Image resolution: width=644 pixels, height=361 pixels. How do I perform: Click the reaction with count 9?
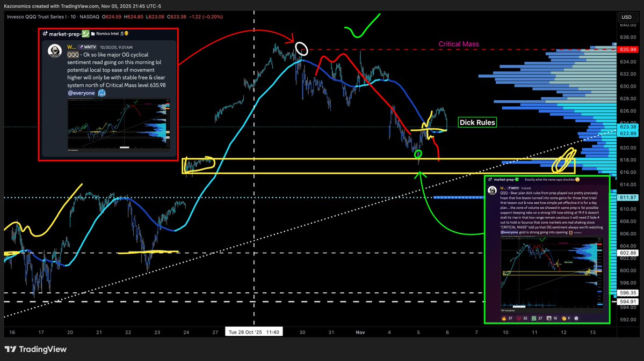566,318
